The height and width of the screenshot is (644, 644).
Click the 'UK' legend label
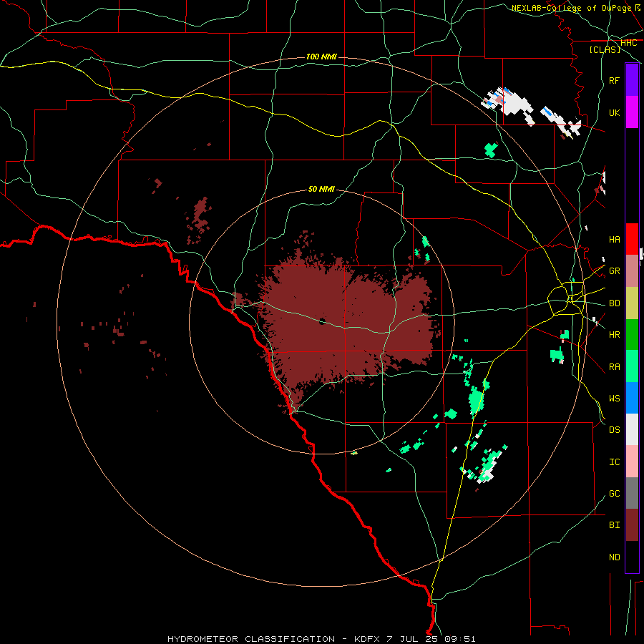[x=614, y=112]
